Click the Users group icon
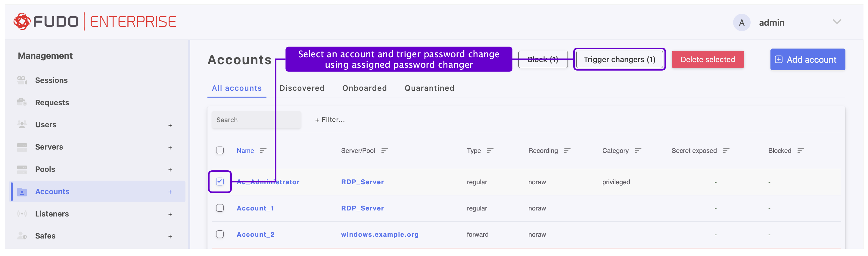868x256 pixels. tap(22, 125)
